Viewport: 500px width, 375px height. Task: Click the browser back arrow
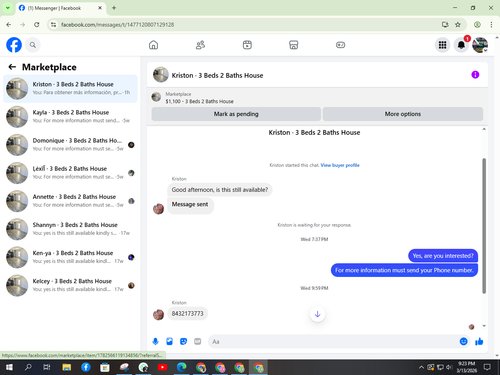[9, 25]
